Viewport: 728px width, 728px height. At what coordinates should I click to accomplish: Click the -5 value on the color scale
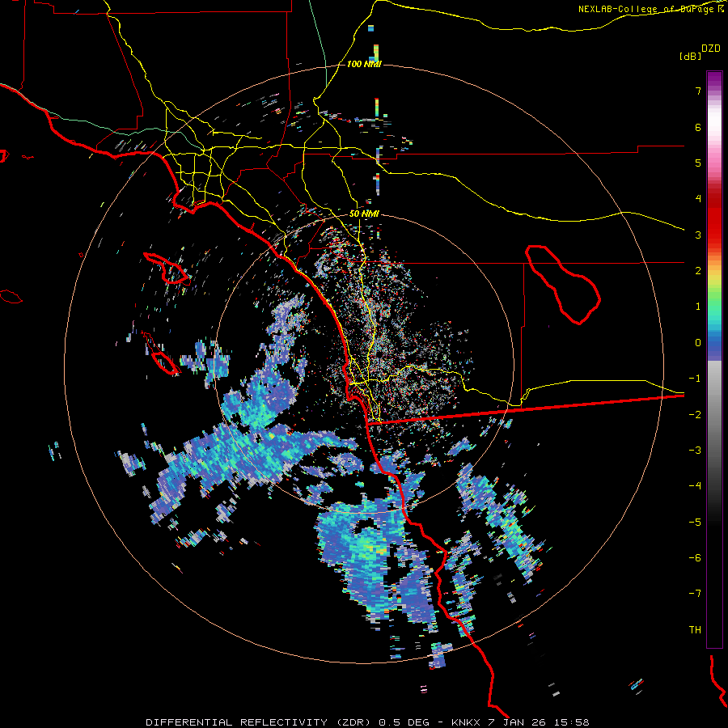(x=695, y=523)
